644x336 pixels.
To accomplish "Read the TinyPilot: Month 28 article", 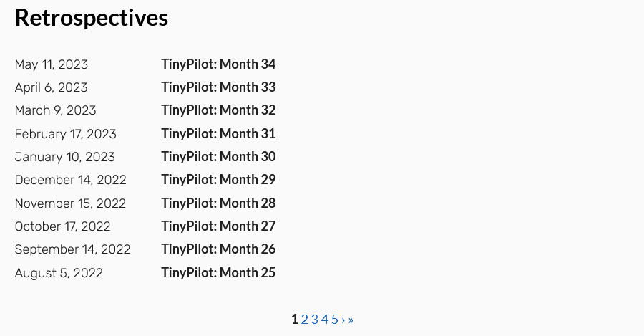I will tap(218, 203).
